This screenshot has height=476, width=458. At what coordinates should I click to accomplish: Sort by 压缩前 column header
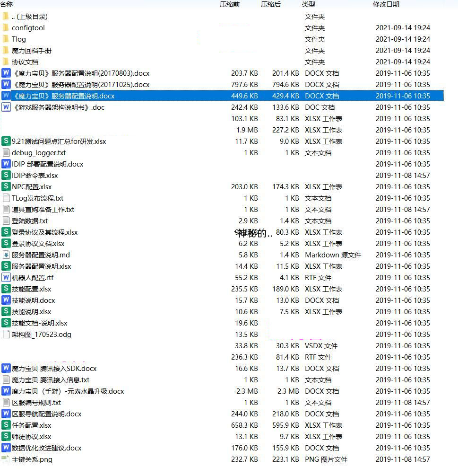230,4
